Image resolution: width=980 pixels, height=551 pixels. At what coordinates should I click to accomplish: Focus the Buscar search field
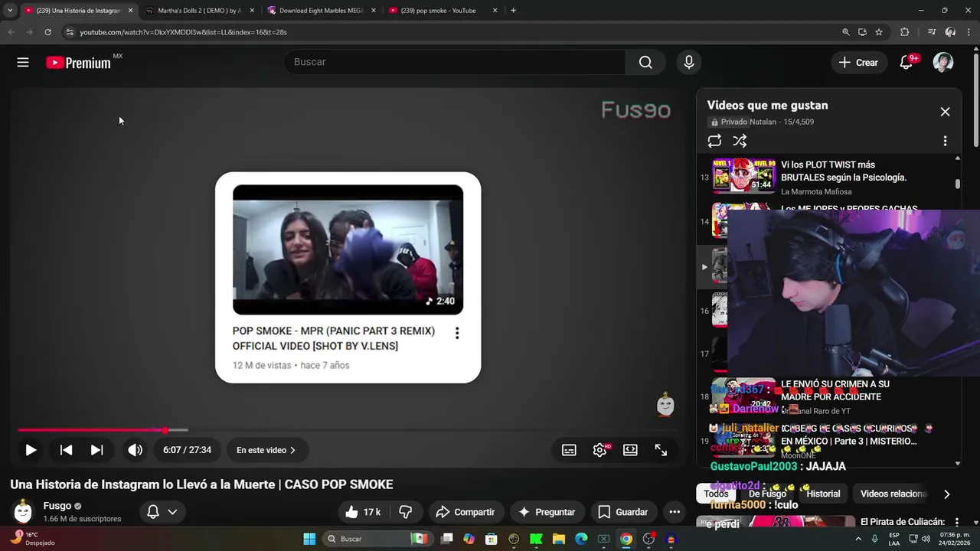click(455, 62)
